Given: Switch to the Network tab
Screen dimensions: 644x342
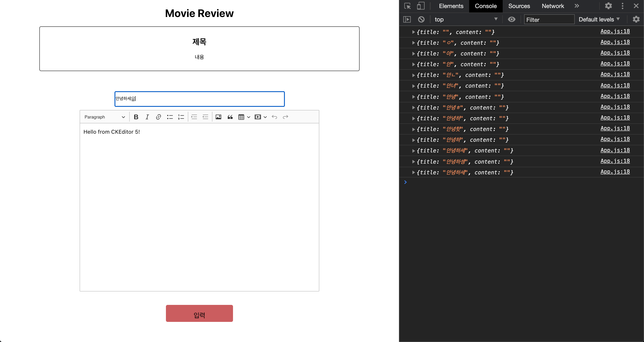Looking at the screenshot, I should pyautogui.click(x=553, y=6).
